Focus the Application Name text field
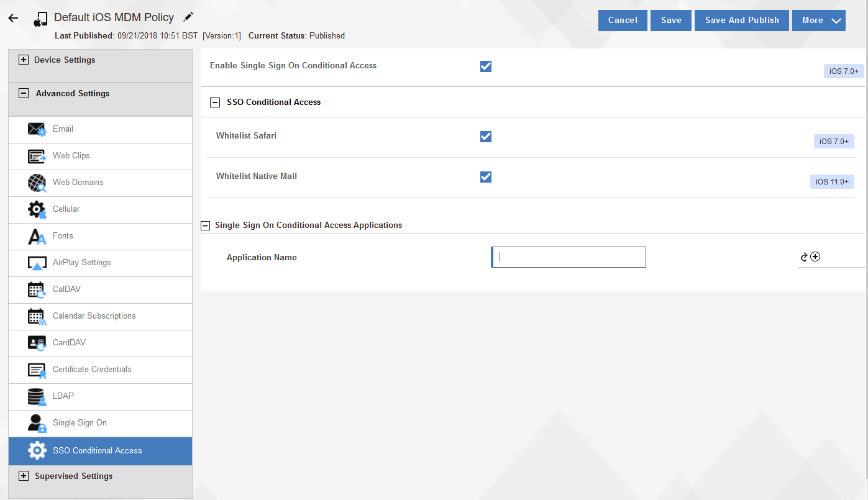This screenshot has height=500, width=868. (569, 257)
